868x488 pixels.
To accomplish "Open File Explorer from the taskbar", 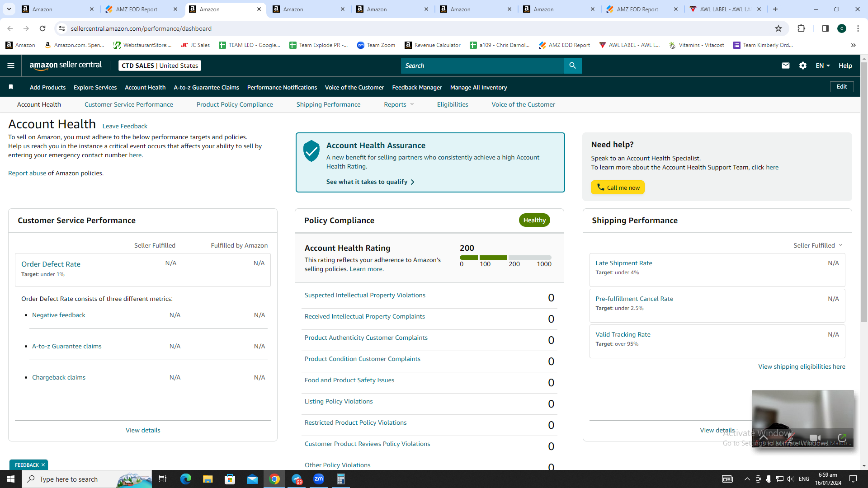I will coord(208,479).
